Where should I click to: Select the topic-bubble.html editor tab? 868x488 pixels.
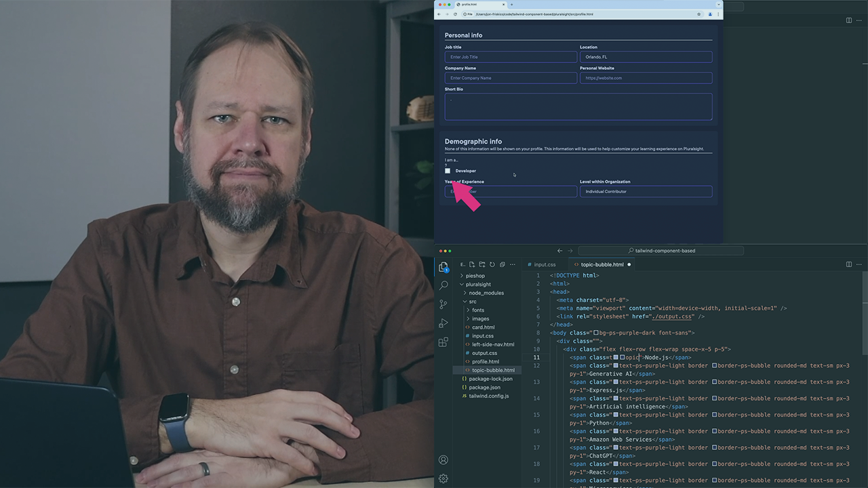pos(602,264)
